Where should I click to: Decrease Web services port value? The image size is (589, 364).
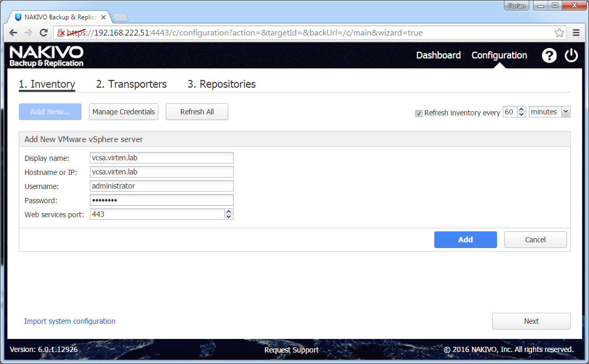tap(228, 217)
